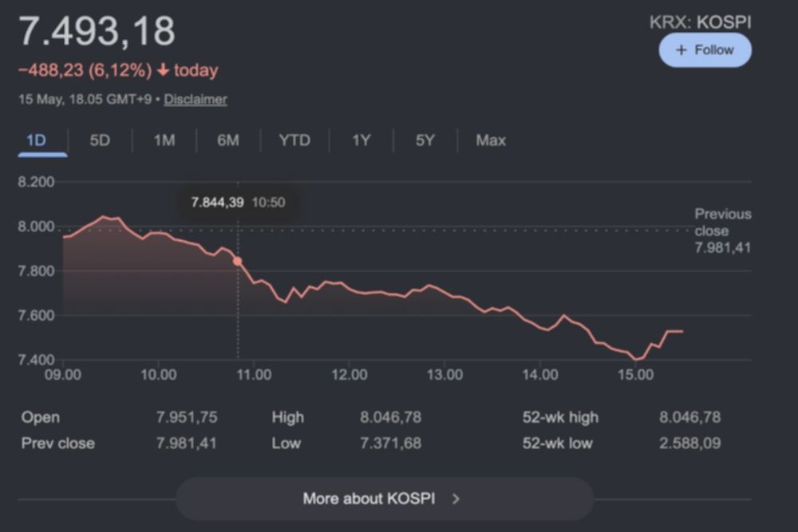798x532 pixels.
Task: Click the 7.800 price axis label
Action: coord(36,270)
